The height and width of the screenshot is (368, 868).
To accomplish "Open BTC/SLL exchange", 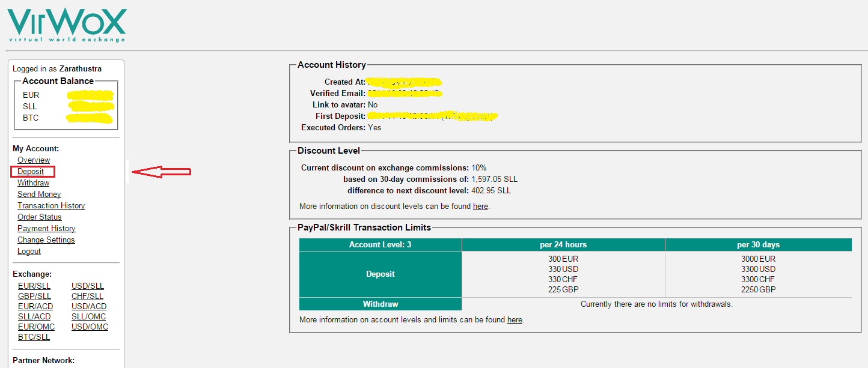I will pos(34,337).
